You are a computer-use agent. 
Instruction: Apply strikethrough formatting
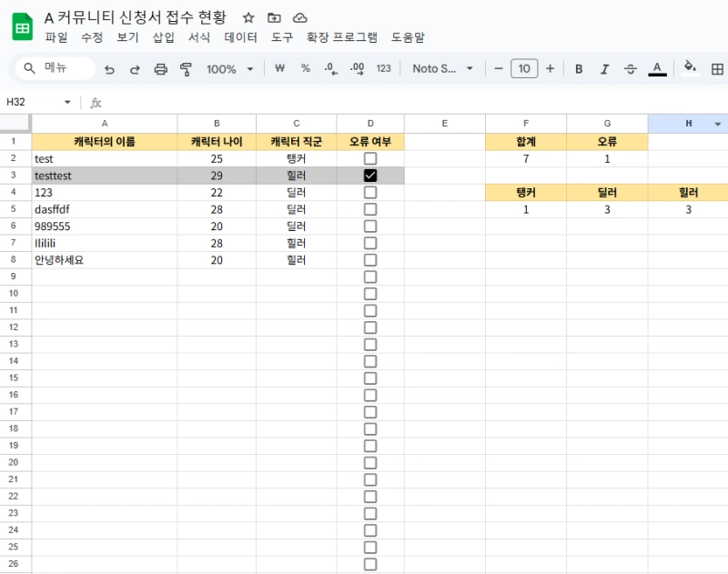coord(631,69)
